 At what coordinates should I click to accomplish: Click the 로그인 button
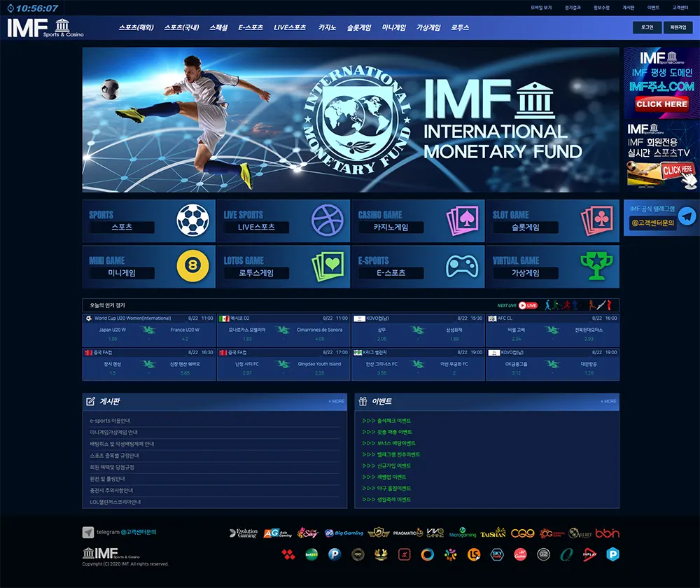(x=647, y=28)
